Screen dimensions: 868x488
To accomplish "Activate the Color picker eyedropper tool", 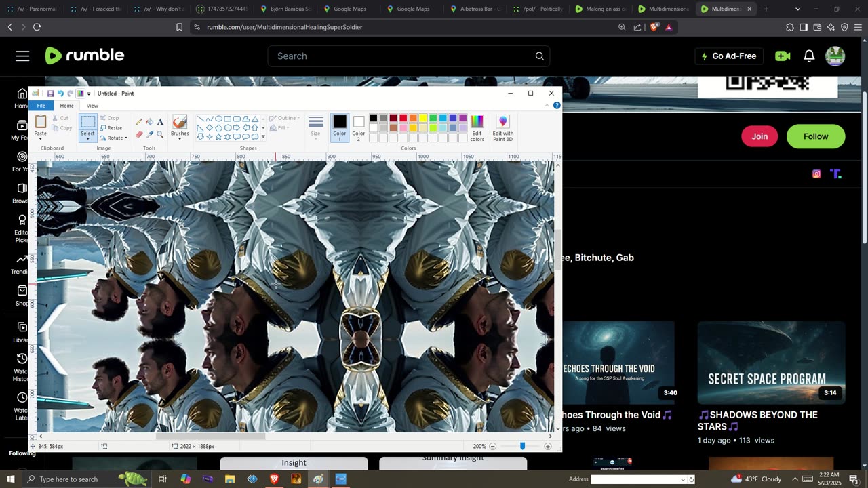I will (149, 134).
